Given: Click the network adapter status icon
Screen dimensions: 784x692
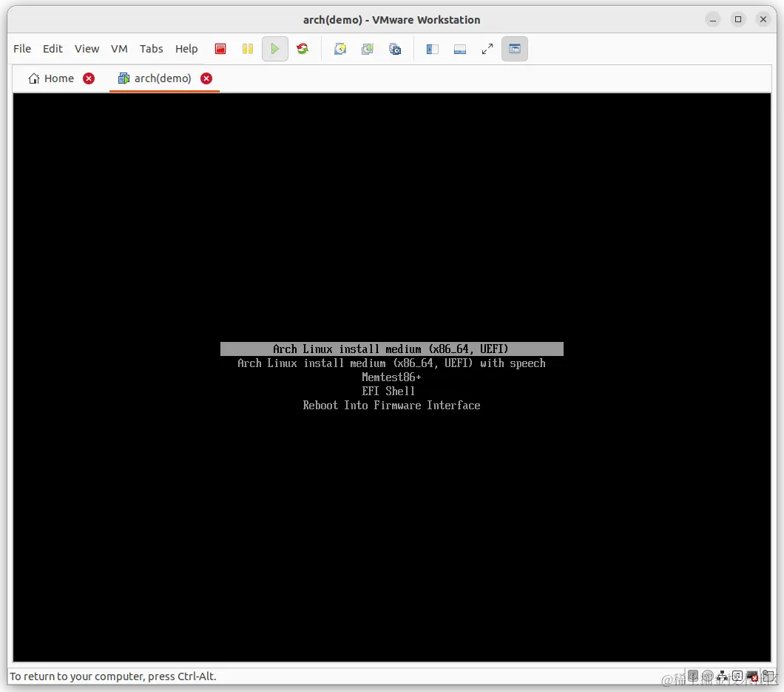Looking at the screenshot, I should point(722,676).
